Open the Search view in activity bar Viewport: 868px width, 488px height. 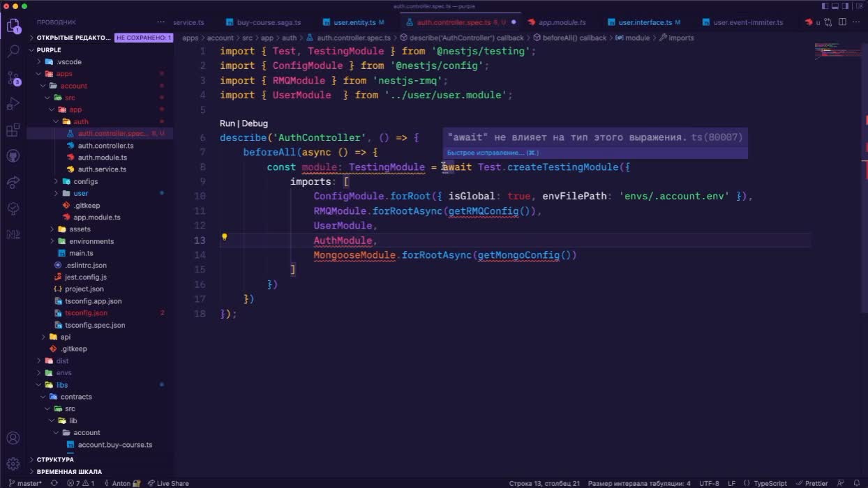(13, 52)
